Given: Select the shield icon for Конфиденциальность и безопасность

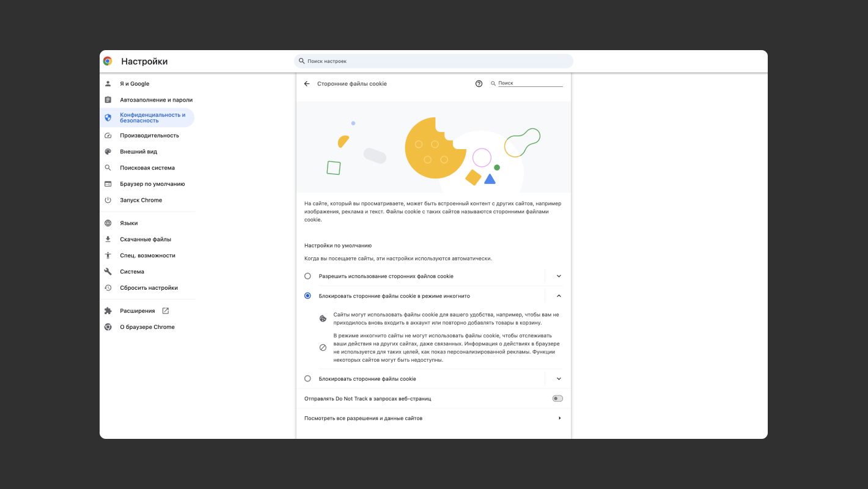Looking at the screenshot, I should 108,117.
